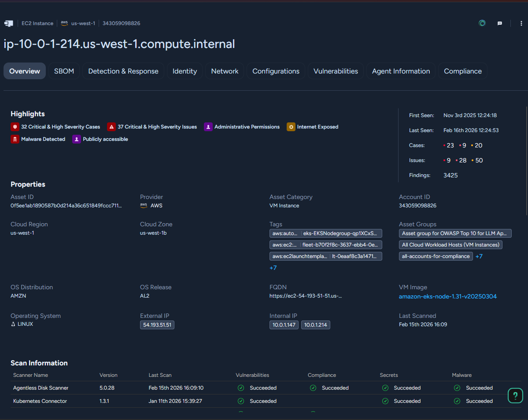Click the red shield Cases highlight icon
Image resolution: width=528 pixels, height=420 pixels.
click(15, 127)
